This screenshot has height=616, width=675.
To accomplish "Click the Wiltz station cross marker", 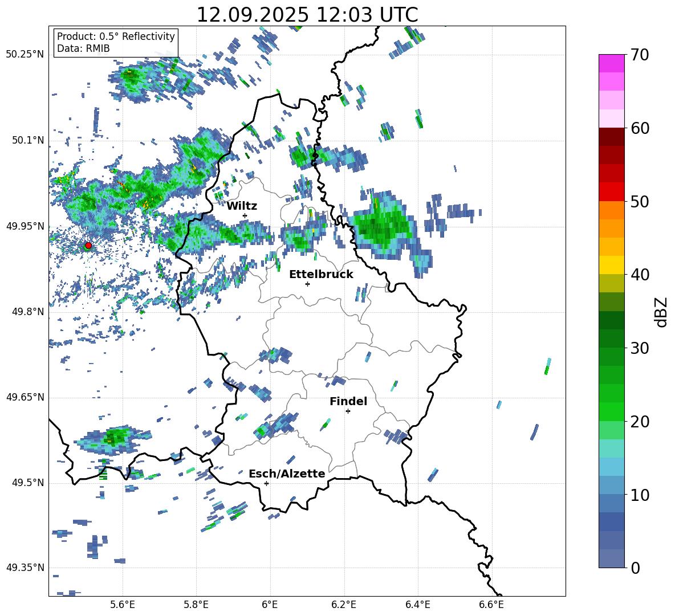I will [x=245, y=215].
